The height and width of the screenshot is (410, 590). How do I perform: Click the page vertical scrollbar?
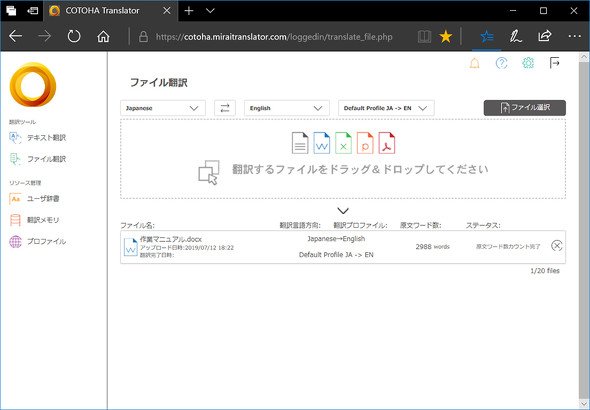[x=584, y=230]
